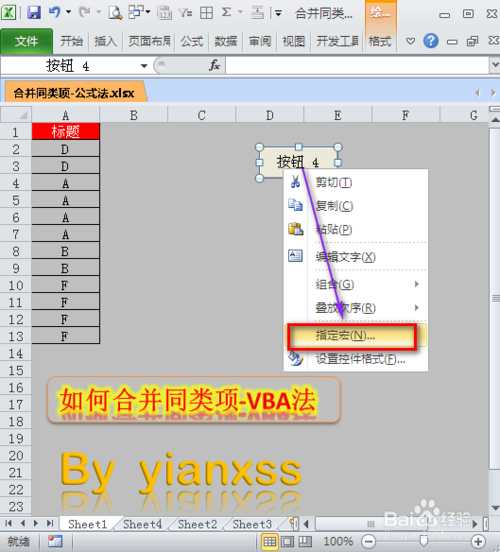Screen dimensions: 500x552
Task: Open the 公式 ribbon tab
Action: click(x=192, y=41)
